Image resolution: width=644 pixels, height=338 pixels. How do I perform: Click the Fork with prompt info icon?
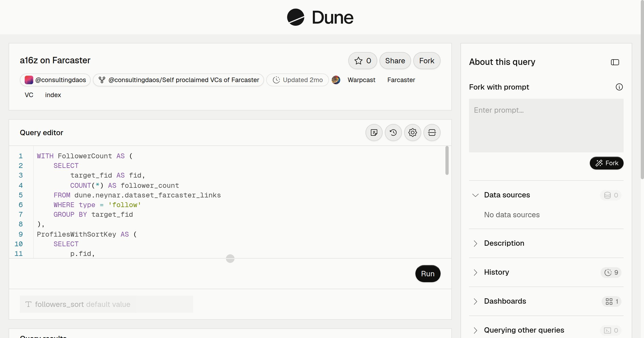click(x=619, y=87)
